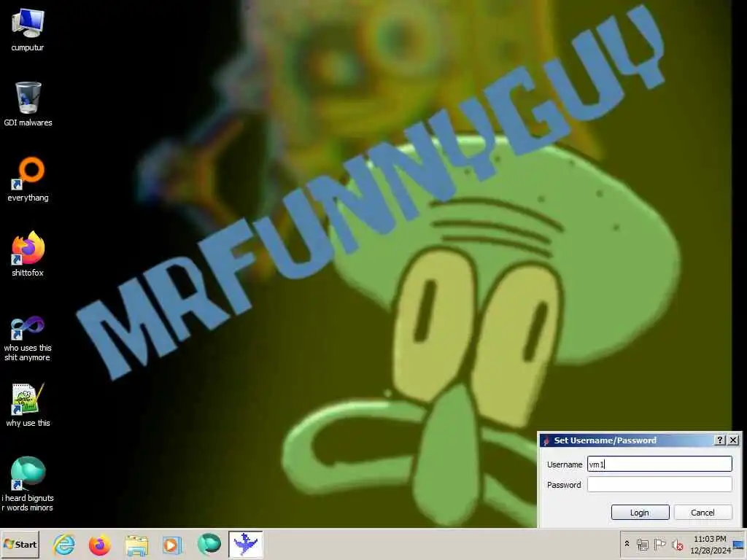Focus the Username input field

point(659,464)
